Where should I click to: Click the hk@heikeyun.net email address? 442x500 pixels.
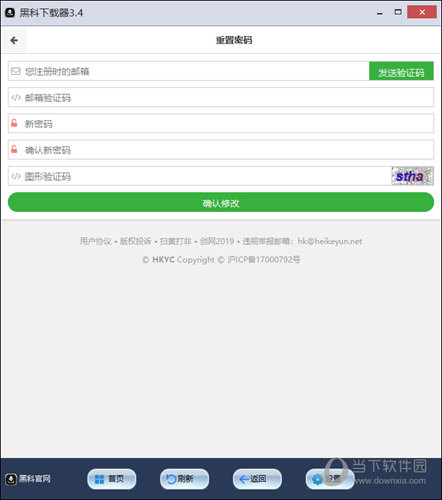(x=330, y=241)
